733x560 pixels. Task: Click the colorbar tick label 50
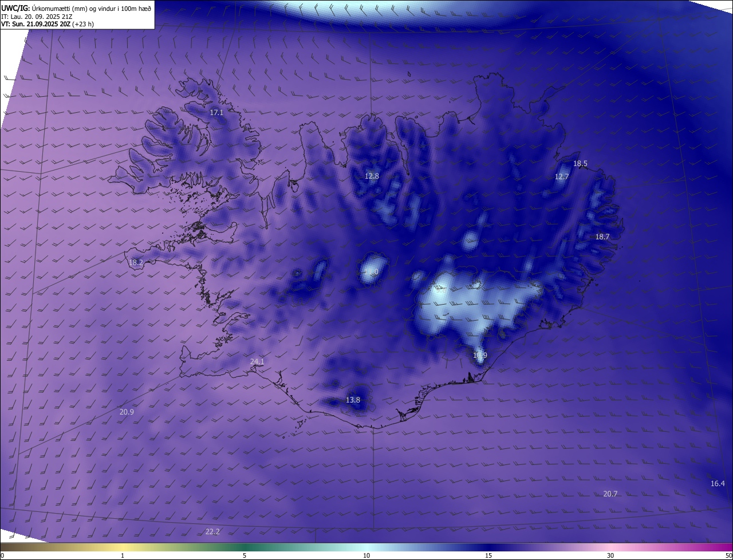728,555
